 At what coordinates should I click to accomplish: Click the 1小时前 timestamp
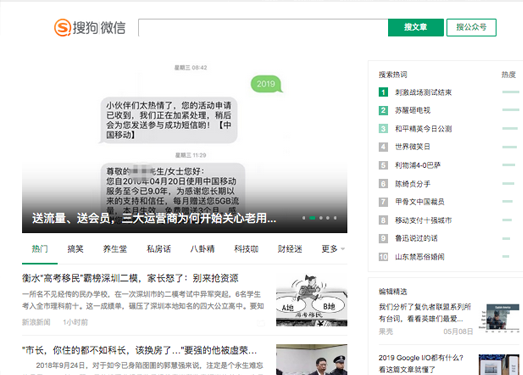75,322
